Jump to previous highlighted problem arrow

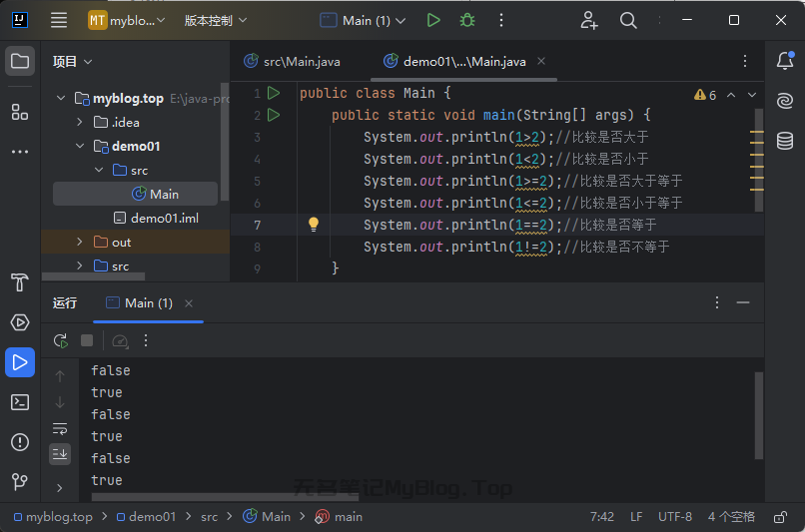pos(731,95)
